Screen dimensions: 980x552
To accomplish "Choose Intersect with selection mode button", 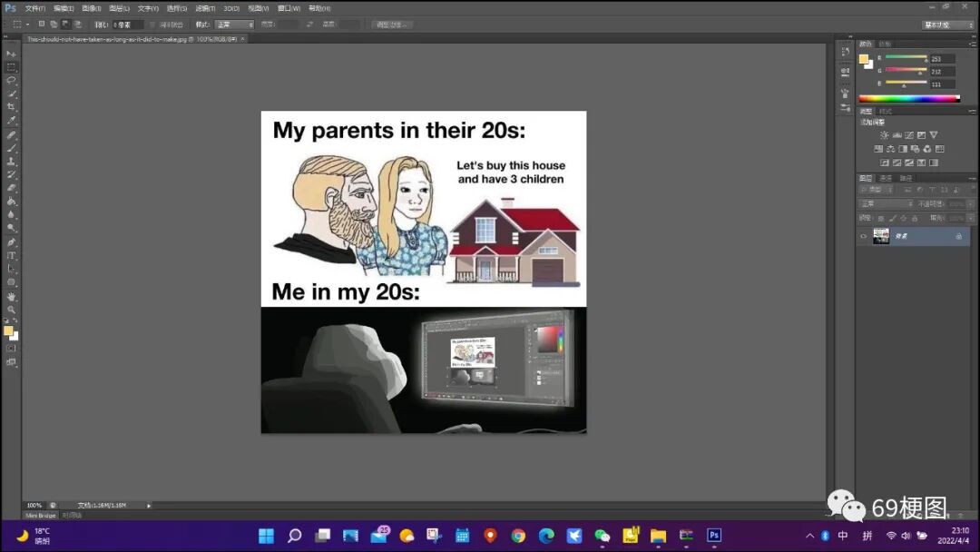I will [x=78, y=25].
